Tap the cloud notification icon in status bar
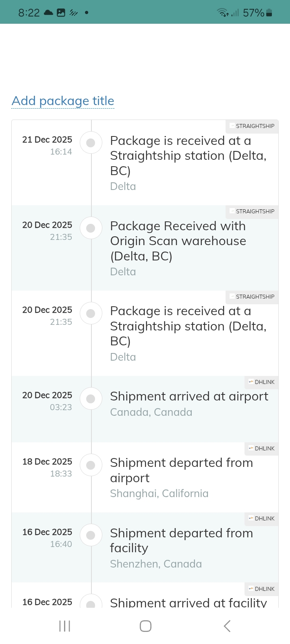 pyautogui.click(x=48, y=13)
